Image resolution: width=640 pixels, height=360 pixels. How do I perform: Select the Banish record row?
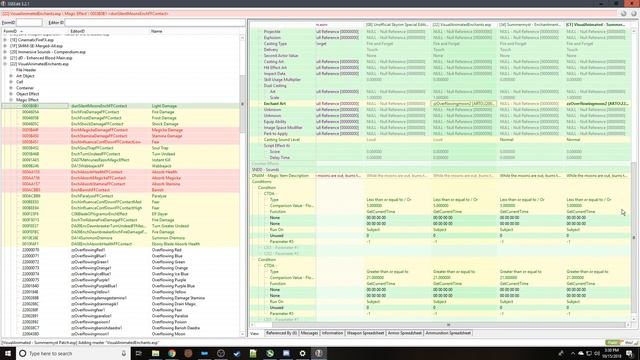121,190
